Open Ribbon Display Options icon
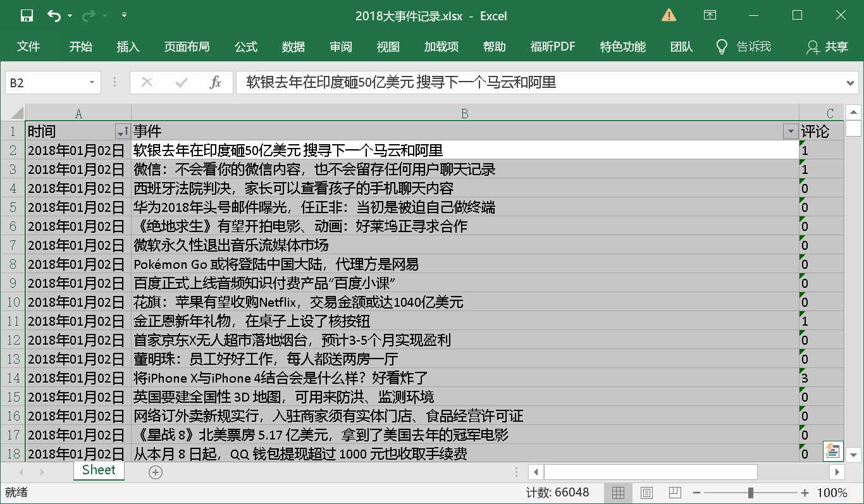 (x=711, y=15)
